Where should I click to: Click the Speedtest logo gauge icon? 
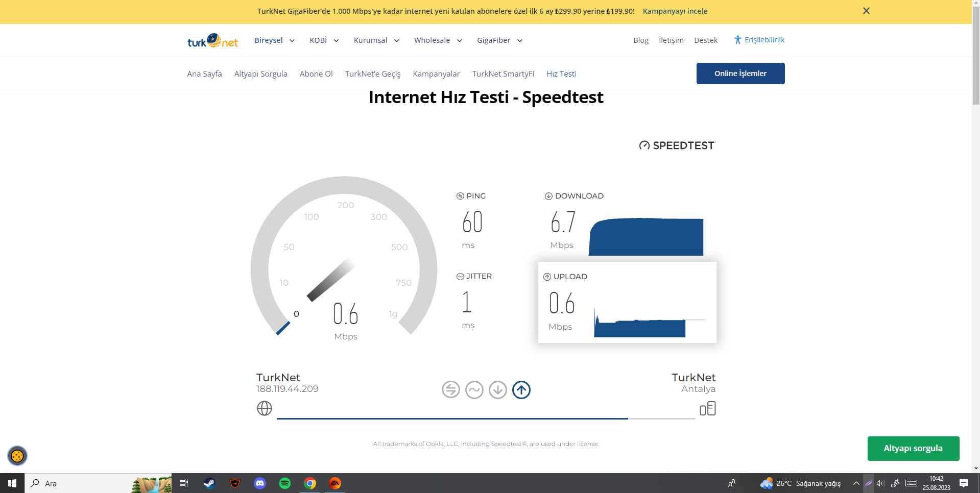coord(644,145)
